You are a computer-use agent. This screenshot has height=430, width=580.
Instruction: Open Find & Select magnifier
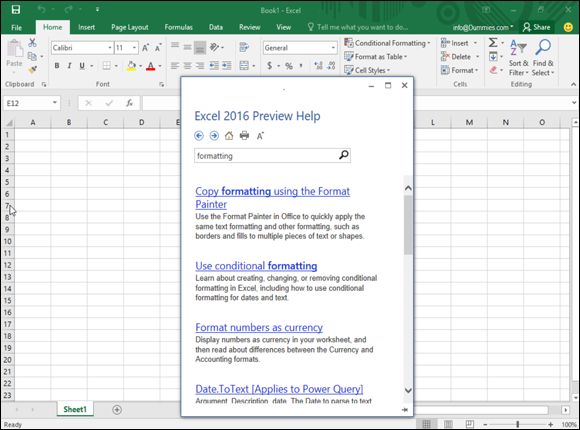543,57
